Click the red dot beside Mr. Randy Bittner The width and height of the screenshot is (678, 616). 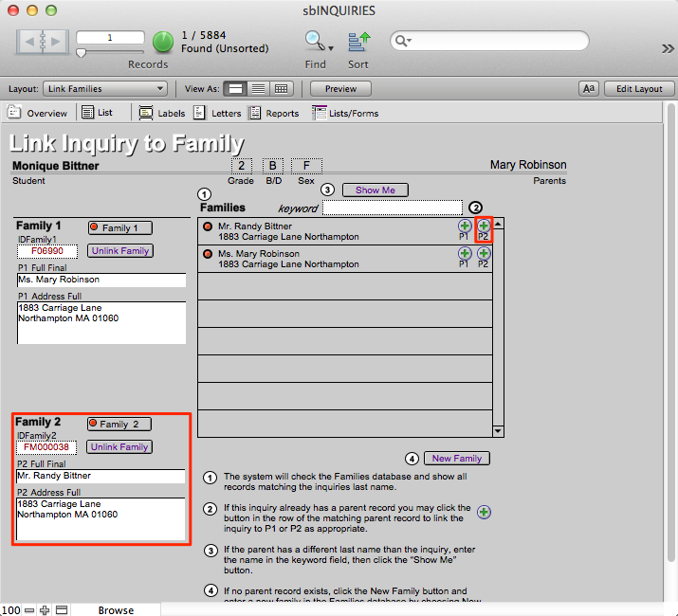click(x=208, y=226)
